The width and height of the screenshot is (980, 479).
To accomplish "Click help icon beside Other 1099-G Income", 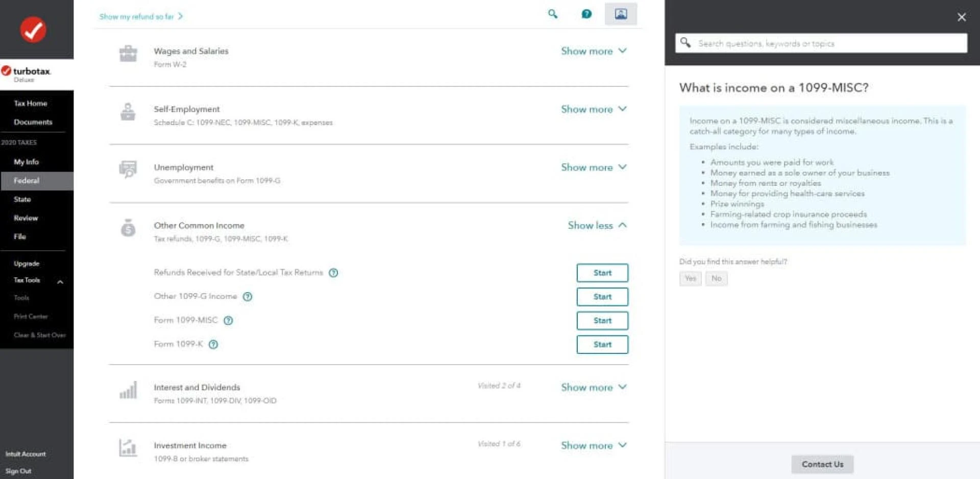I will [248, 297].
